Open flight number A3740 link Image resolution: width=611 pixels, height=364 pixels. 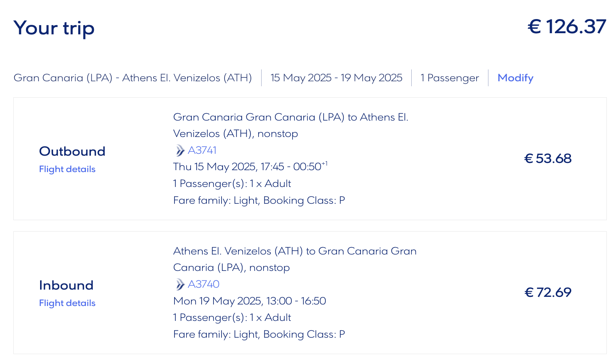[204, 284]
